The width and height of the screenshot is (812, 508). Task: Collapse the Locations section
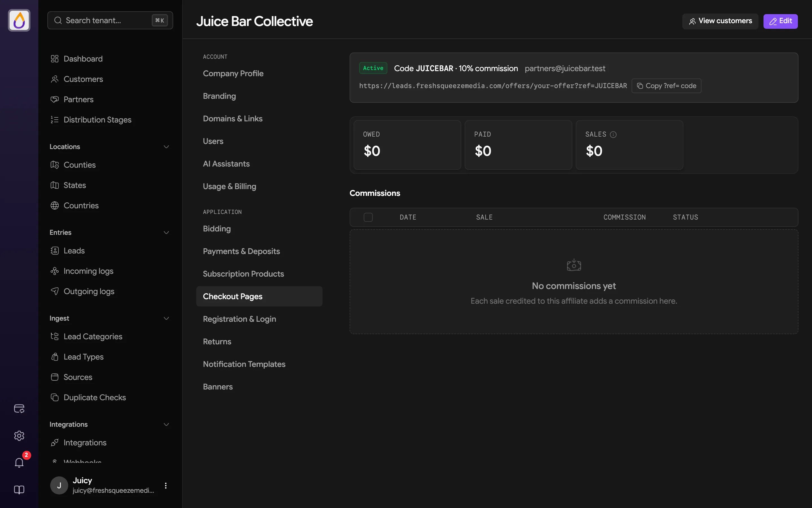166,147
